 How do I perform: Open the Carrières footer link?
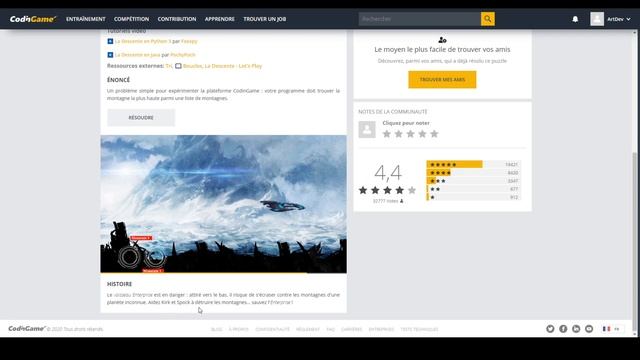pos(351,329)
